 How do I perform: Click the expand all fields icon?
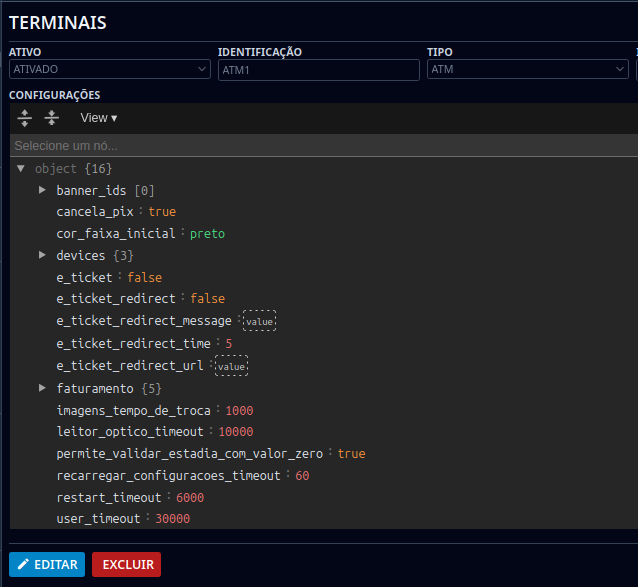pos(26,118)
